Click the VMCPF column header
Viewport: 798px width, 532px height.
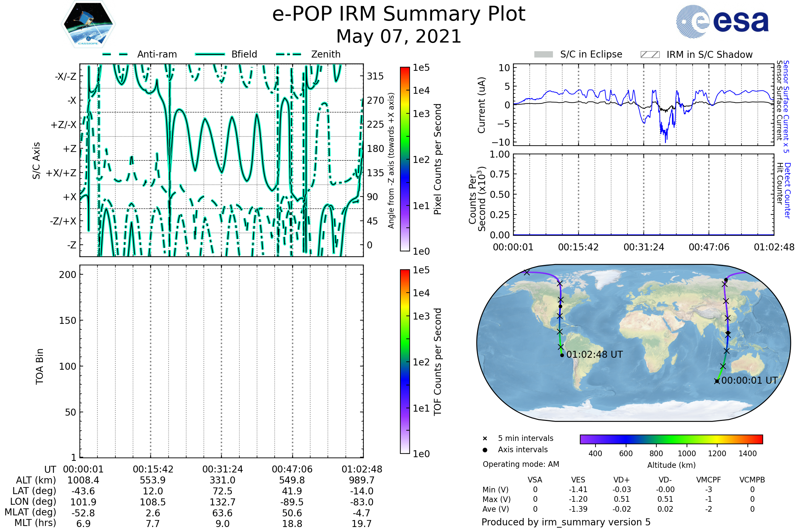pyautogui.click(x=709, y=480)
